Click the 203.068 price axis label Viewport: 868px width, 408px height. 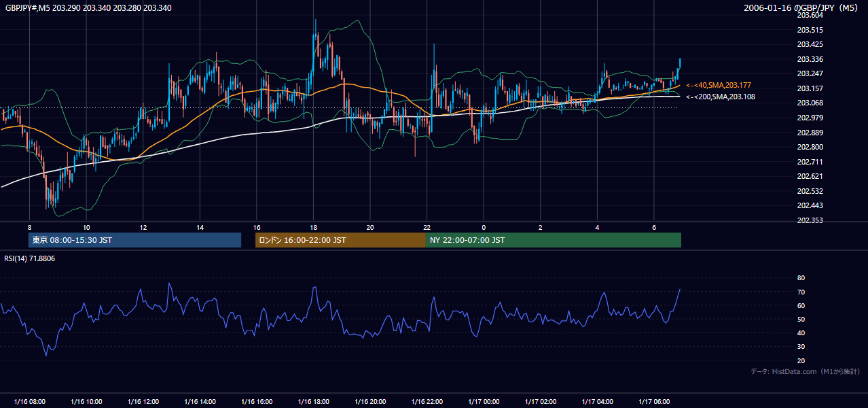810,103
